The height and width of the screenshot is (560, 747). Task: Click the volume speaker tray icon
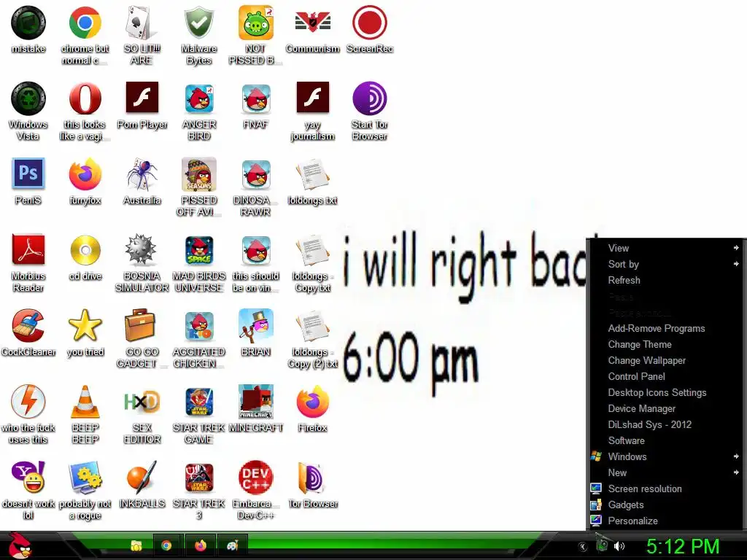[x=619, y=546]
